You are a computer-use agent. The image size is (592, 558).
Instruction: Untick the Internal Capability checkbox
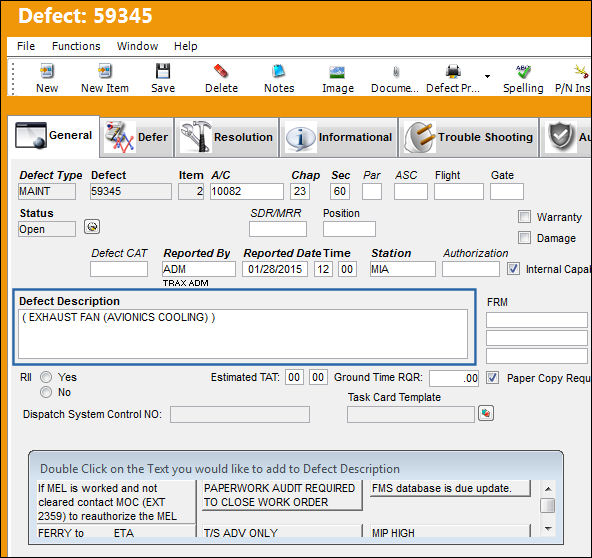513,269
